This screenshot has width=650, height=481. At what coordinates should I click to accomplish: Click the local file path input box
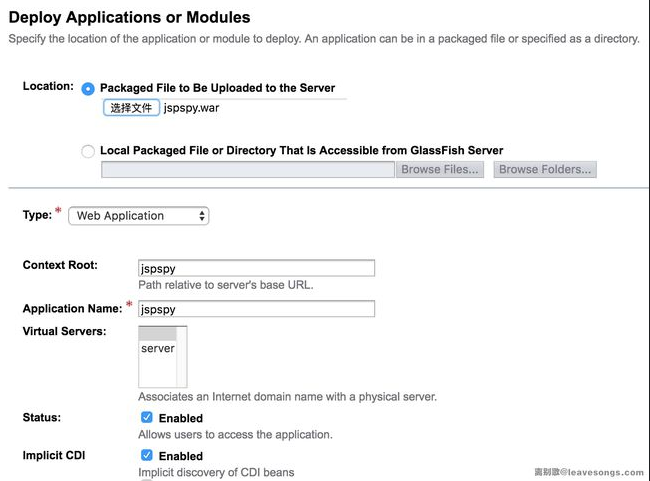248,170
